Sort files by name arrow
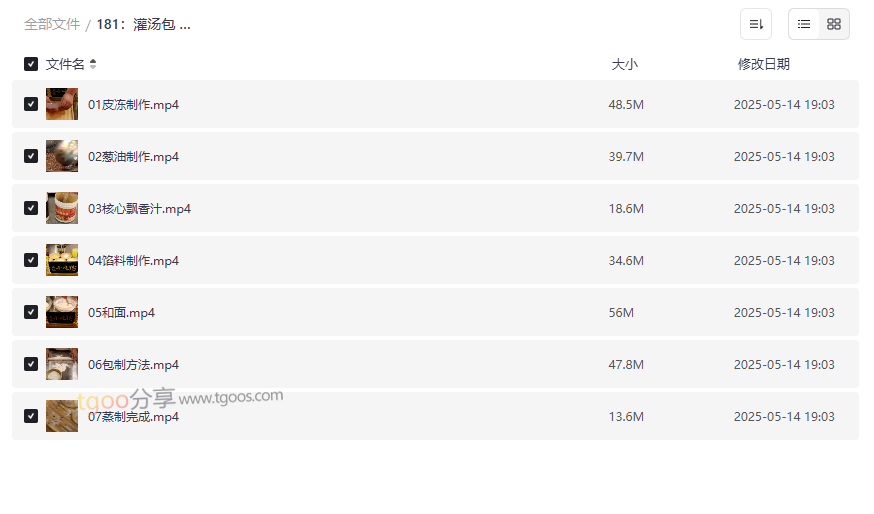Screen dimensions: 874x514 pyautogui.click(x=93, y=64)
